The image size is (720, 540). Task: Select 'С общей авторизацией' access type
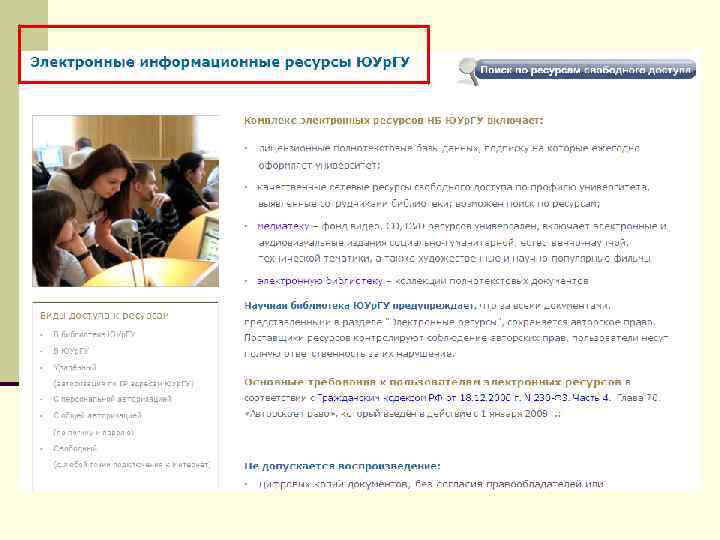[x=97, y=416]
